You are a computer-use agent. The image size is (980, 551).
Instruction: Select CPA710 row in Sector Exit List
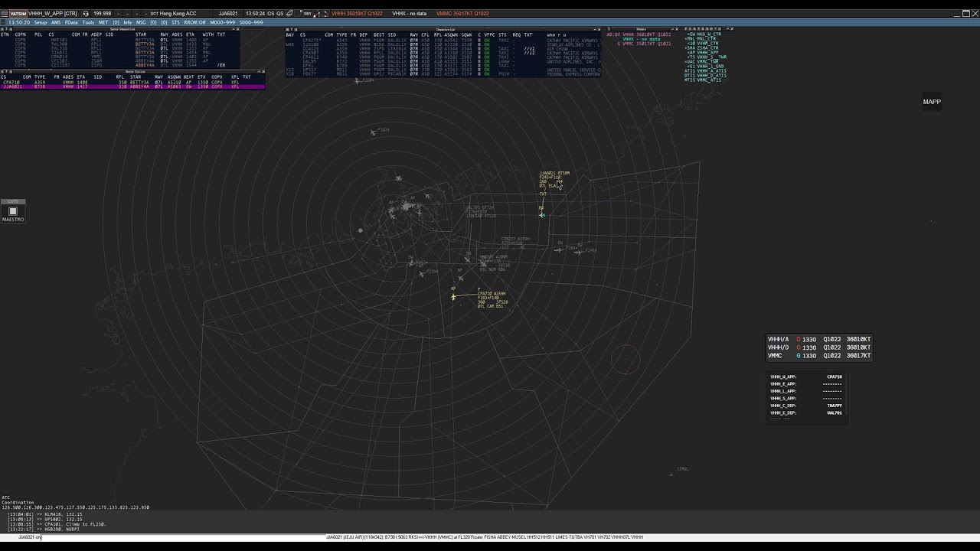[x=132, y=82]
